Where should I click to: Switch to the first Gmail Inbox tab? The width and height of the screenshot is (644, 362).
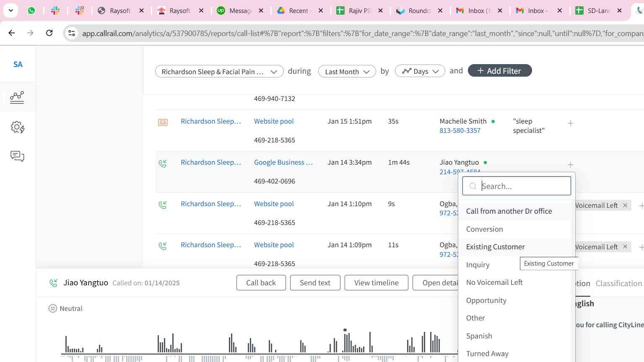pos(478,10)
